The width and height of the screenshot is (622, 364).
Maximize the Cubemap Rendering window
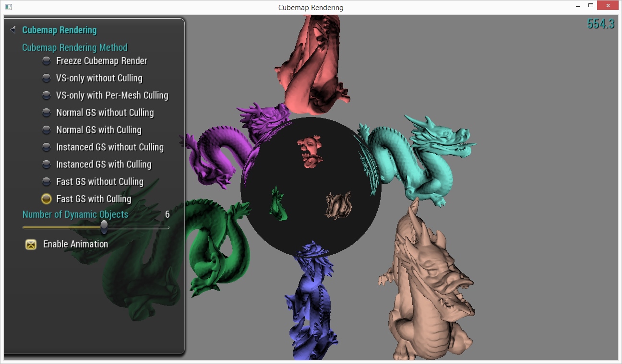tap(591, 6)
